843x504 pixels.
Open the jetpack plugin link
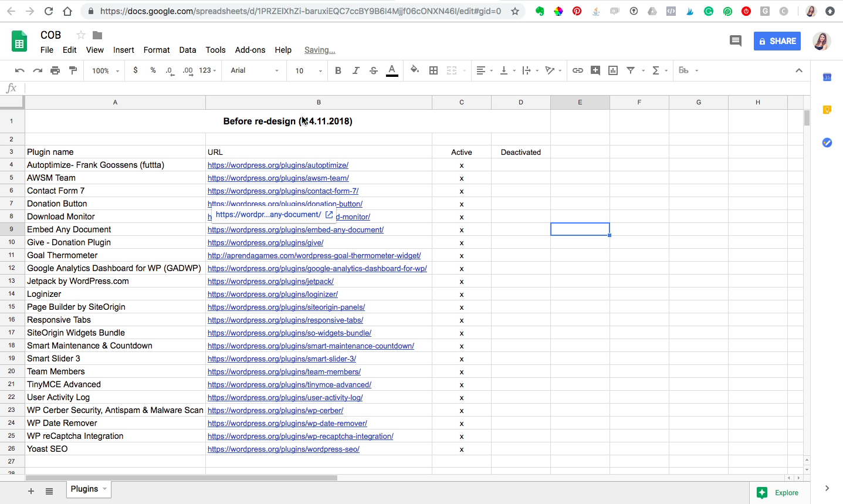(x=270, y=282)
